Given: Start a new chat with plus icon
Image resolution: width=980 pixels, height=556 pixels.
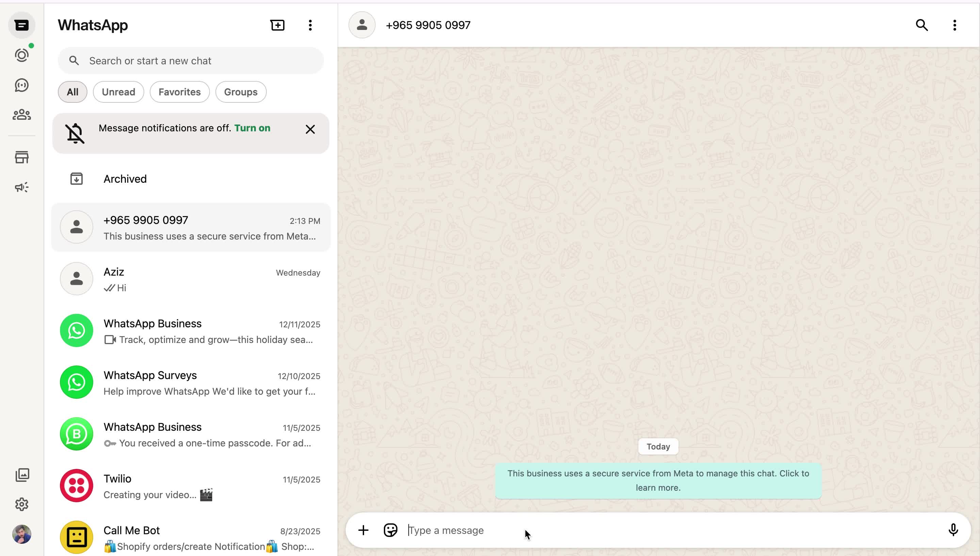Looking at the screenshot, I should click(278, 25).
